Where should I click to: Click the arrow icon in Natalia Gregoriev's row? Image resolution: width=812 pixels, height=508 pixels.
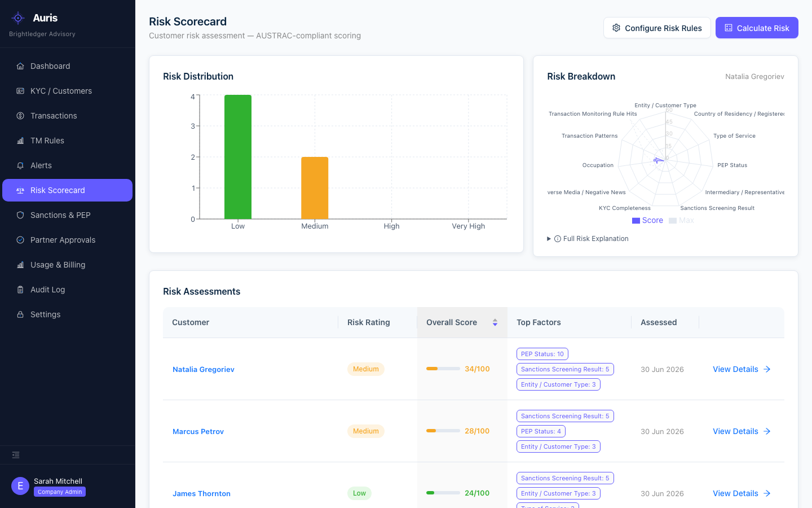pos(767,369)
